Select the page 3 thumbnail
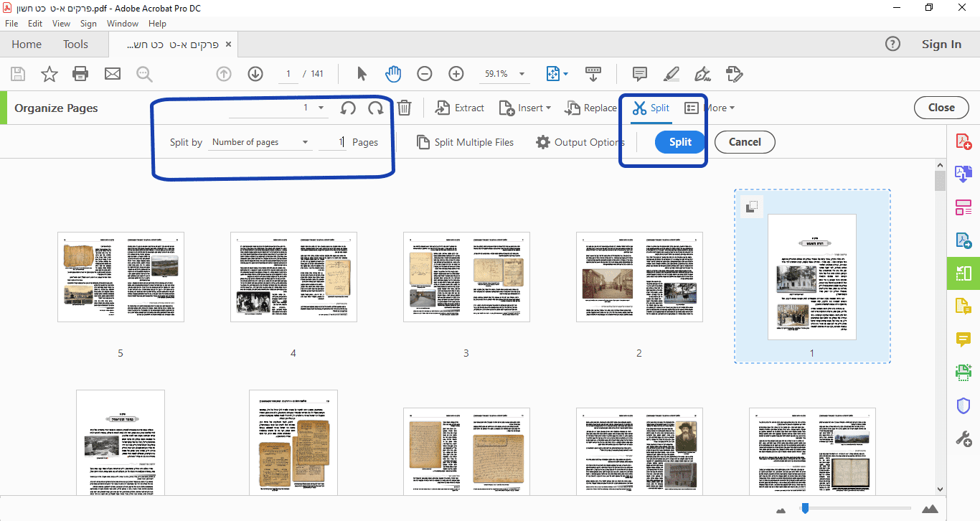This screenshot has height=521, width=980. [x=466, y=277]
